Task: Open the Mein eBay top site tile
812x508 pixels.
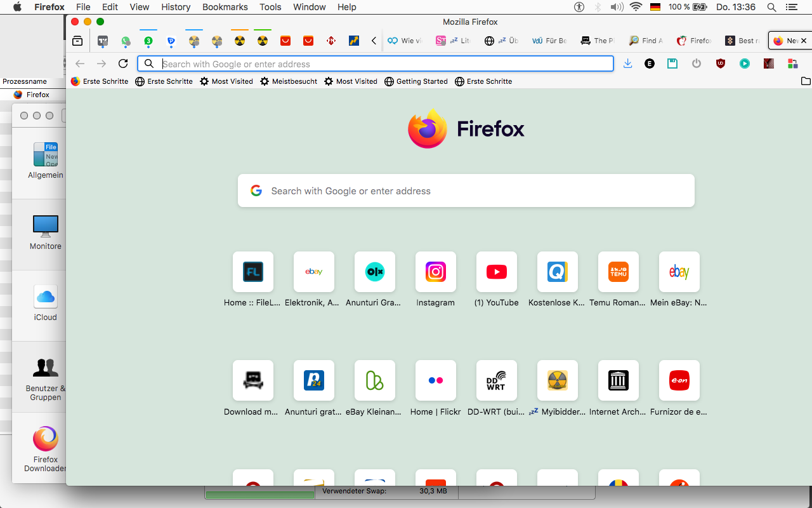Action: coord(679,272)
